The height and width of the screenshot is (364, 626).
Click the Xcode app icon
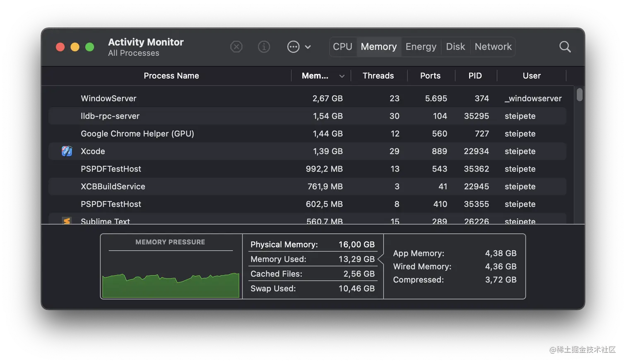click(x=67, y=151)
